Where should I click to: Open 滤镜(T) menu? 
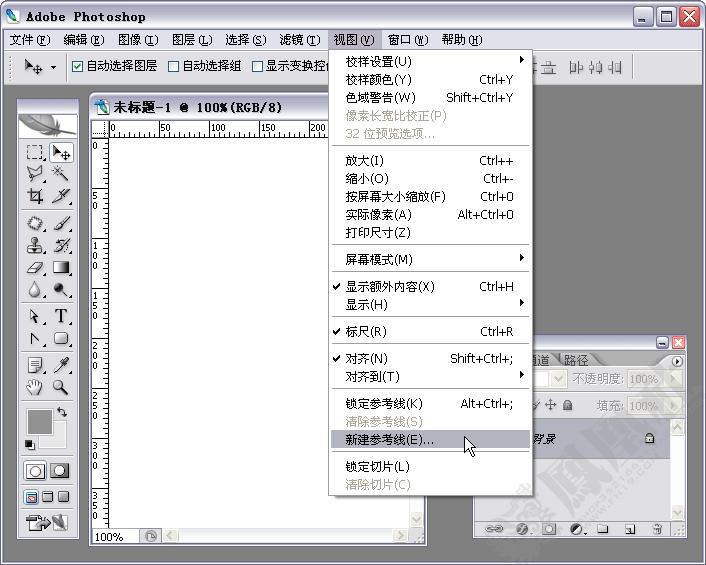[x=300, y=40]
